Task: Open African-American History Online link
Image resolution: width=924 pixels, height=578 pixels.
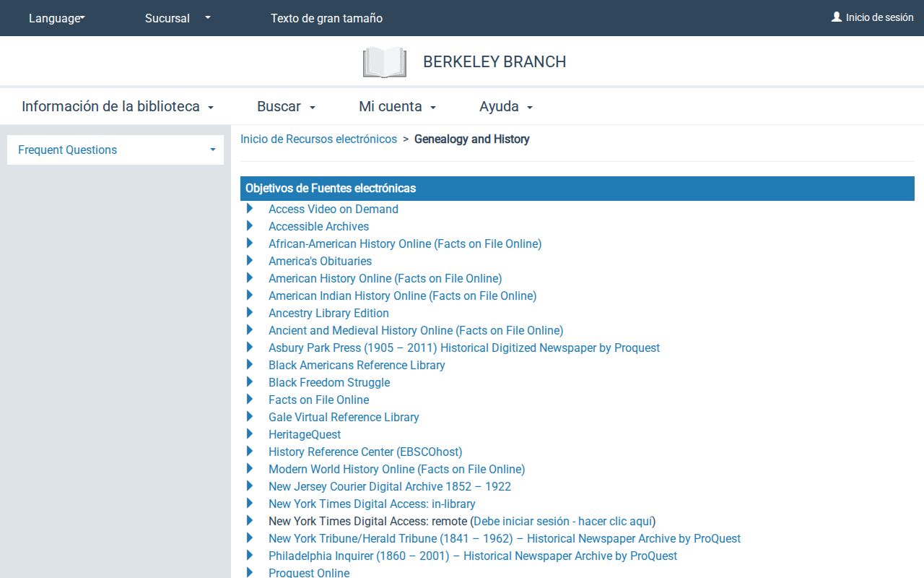Action: point(405,243)
